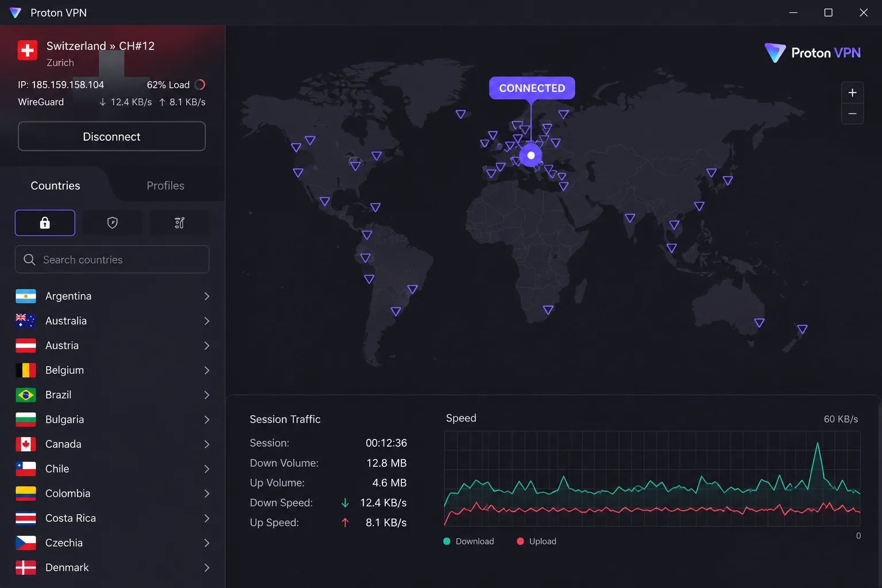
Task: Expand Argentina server list
Action: pyautogui.click(x=207, y=296)
